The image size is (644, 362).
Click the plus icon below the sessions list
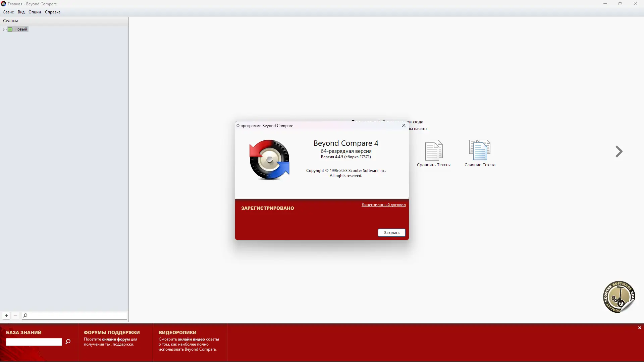tap(6, 316)
